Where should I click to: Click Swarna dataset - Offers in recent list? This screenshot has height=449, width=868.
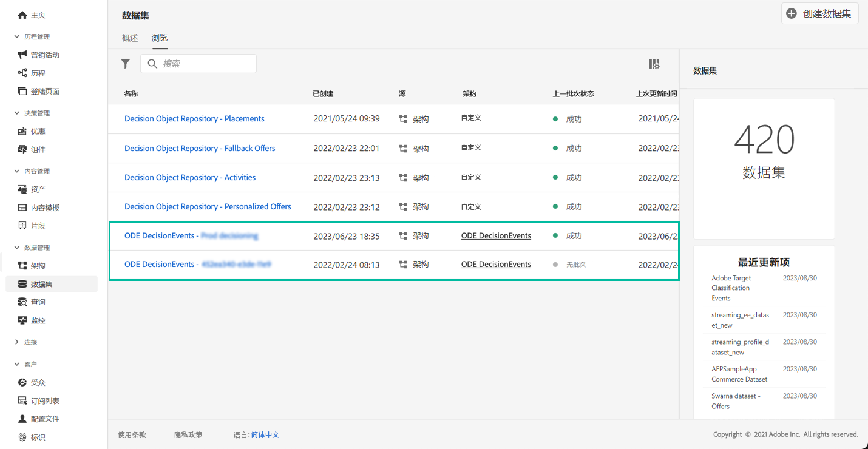[x=736, y=401]
